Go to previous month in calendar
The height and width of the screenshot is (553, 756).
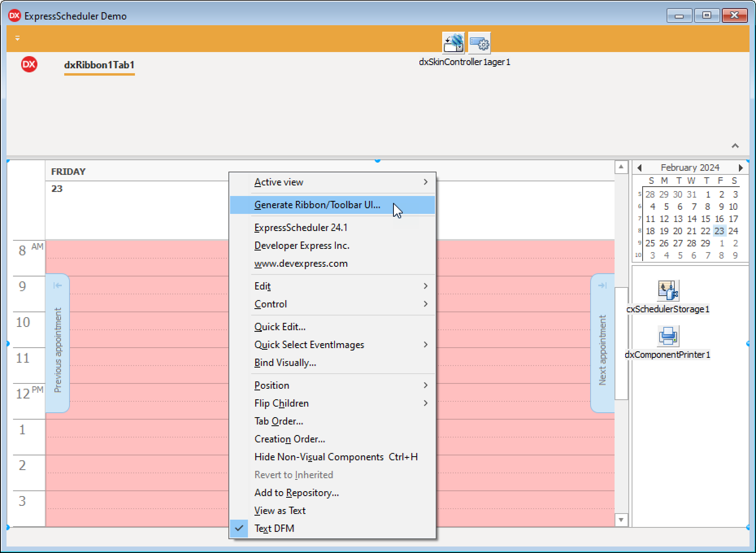click(x=640, y=168)
